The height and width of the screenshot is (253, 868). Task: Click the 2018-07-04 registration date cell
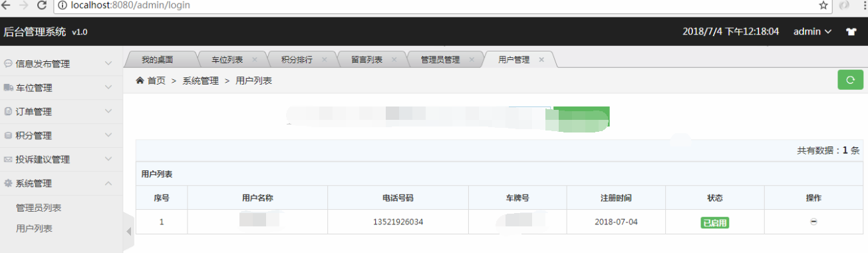pos(616,222)
